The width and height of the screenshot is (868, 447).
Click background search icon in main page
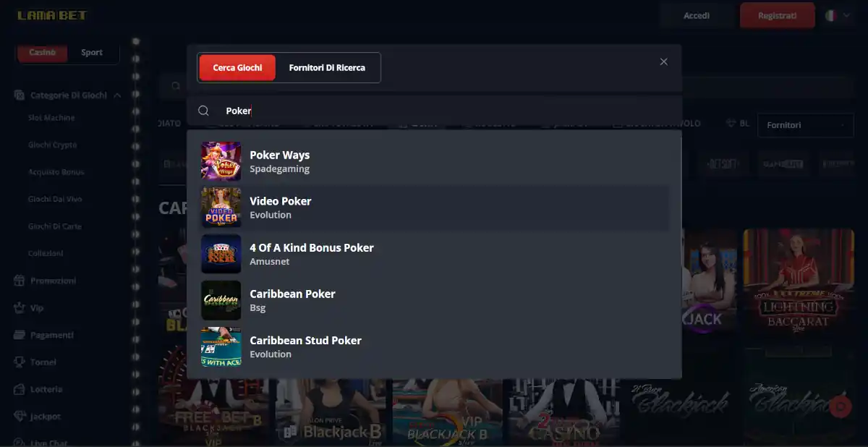tap(175, 86)
